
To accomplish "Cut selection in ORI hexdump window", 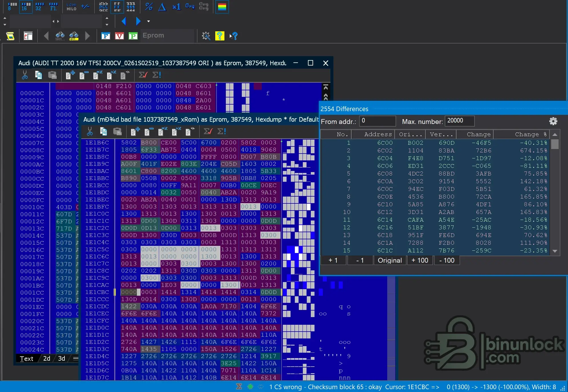I will pos(25,75).
